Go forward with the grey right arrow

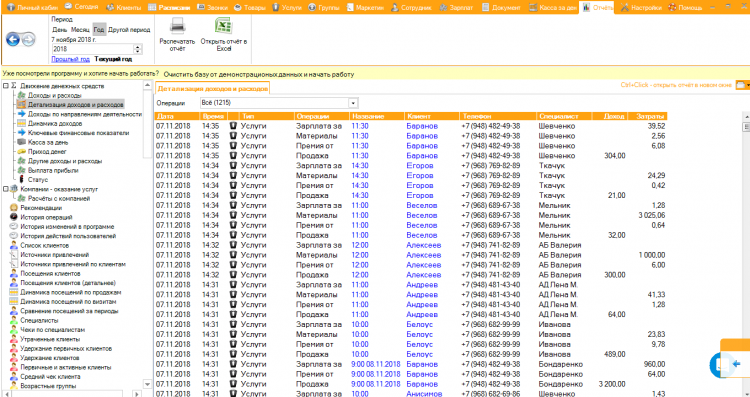click(x=29, y=40)
